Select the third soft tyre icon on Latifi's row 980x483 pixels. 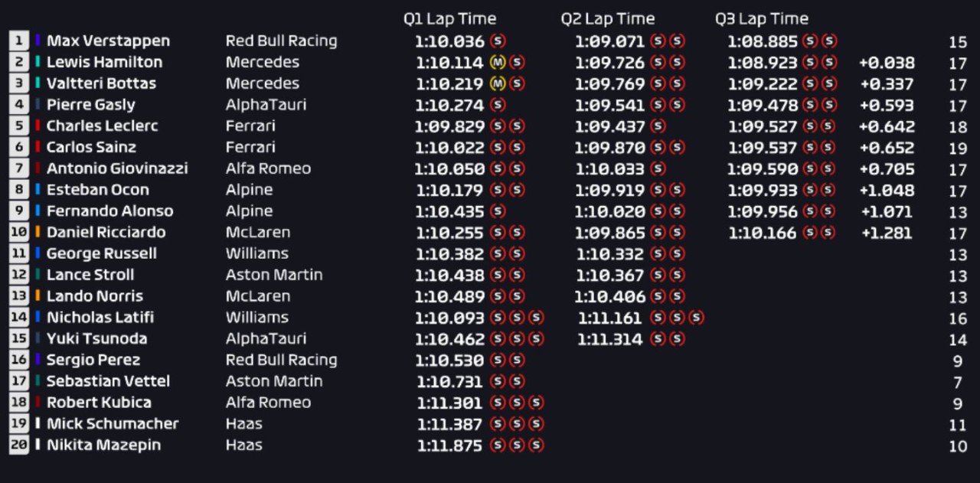click(x=537, y=317)
